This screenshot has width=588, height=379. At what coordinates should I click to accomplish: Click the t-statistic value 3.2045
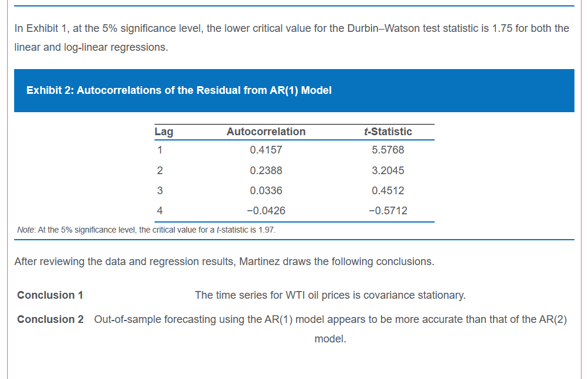click(388, 171)
